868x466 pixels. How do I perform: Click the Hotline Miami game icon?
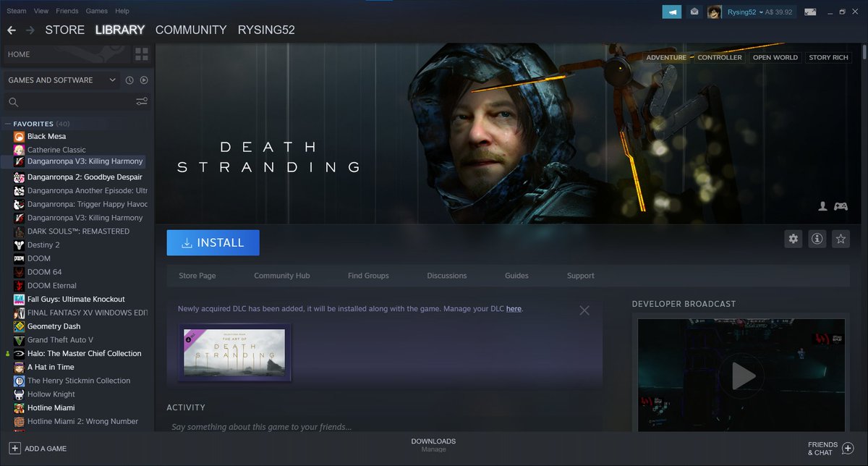point(20,407)
